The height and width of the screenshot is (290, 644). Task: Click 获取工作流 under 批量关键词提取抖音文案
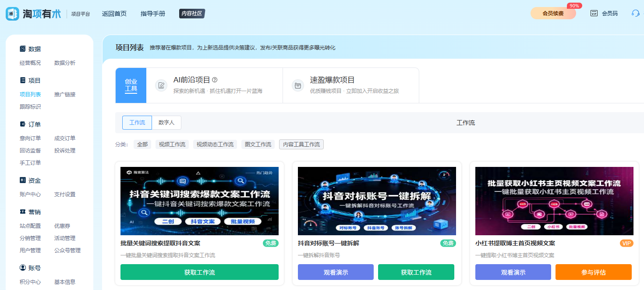199,272
